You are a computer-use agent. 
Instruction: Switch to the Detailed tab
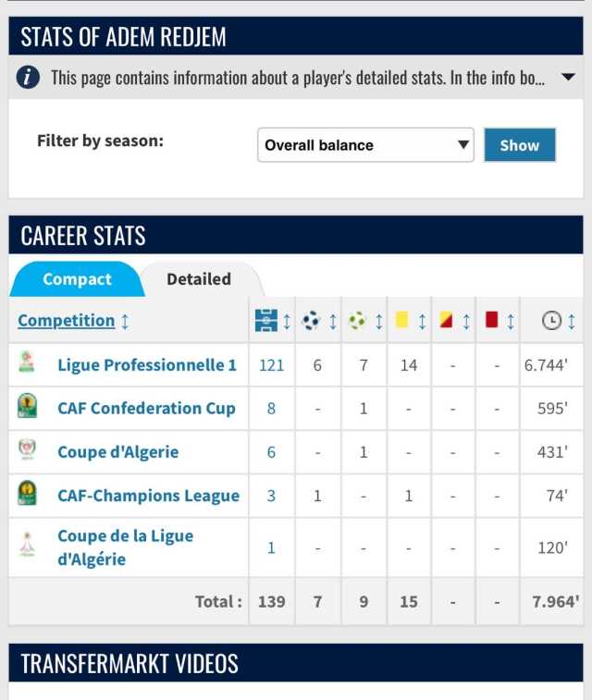[x=199, y=279]
